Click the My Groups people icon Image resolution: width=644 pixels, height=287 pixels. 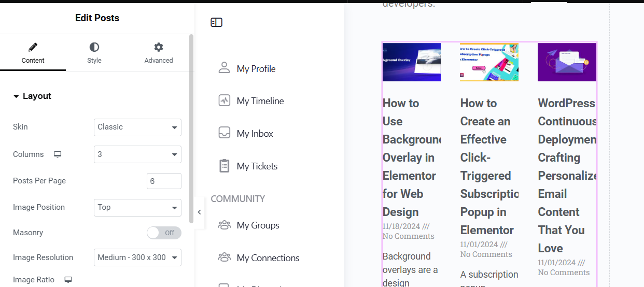[224, 225]
